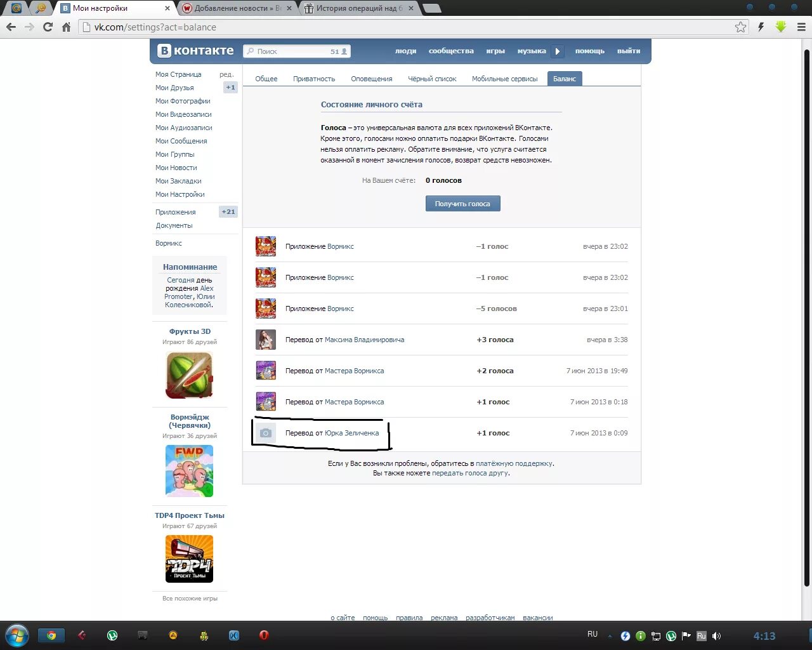The width and height of the screenshot is (812, 650).
Task: Click the music play button in header
Action: pyautogui.click(x=557, y=51)
